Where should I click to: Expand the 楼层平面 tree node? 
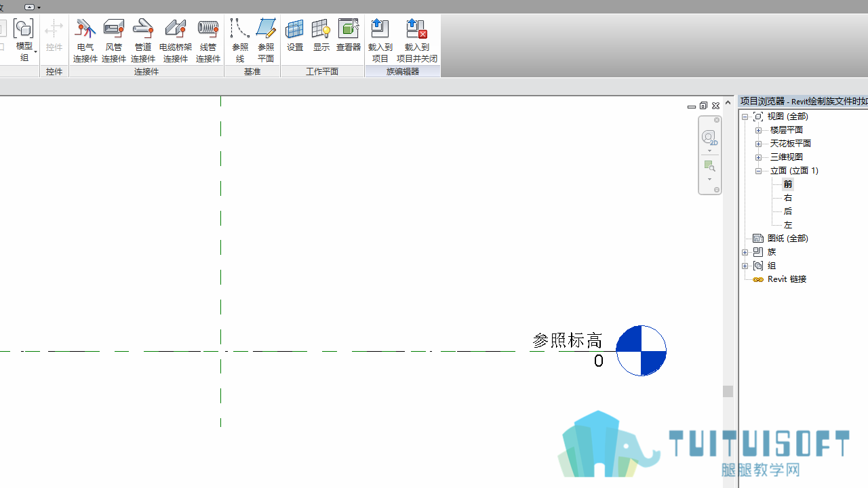pos(758,130)
